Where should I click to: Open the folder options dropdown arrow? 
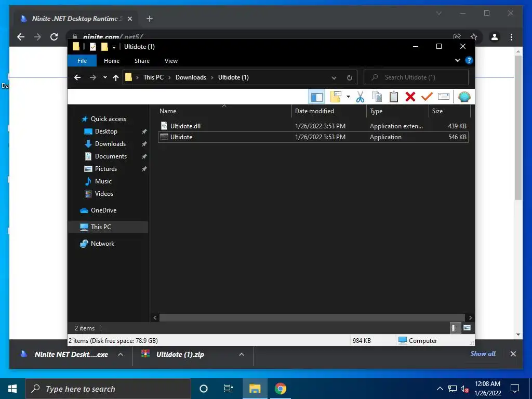(348, 97)
